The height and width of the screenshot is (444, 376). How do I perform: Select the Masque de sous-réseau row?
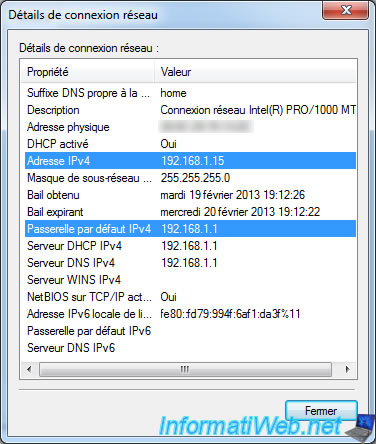(190, 178)
